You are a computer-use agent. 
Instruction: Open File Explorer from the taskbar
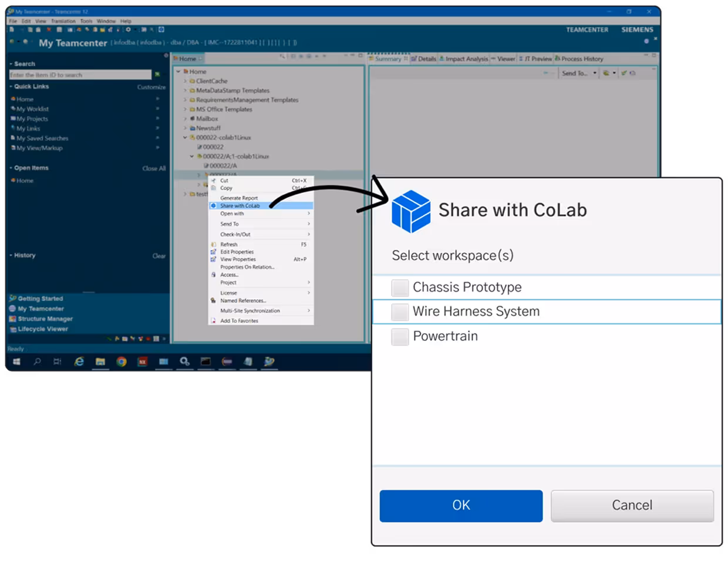pos(100,362)
